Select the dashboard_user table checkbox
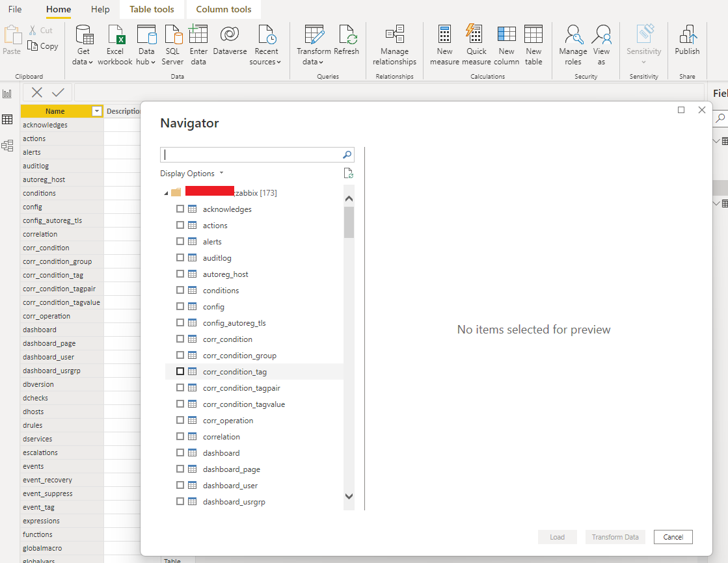The height and width of the screenshot is (563, 728). pos(180,486)
